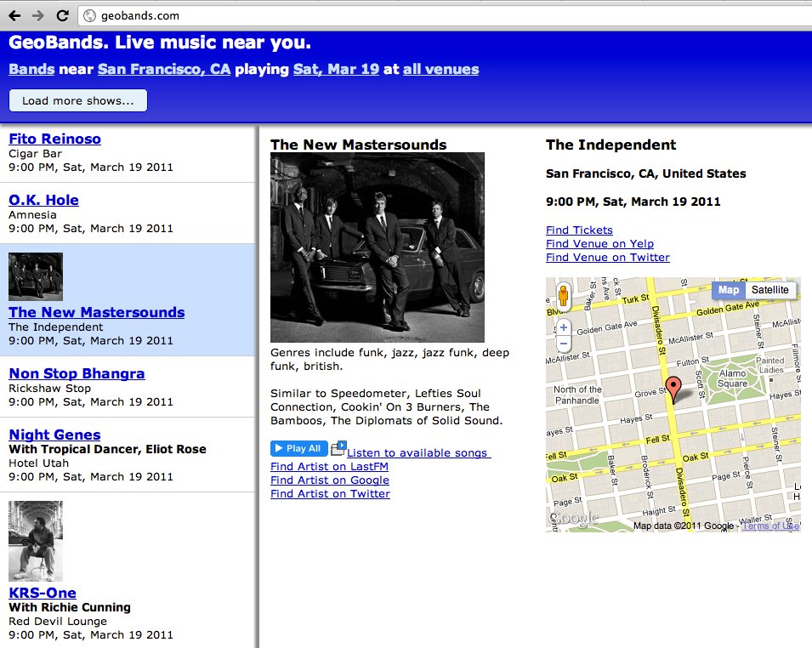Focus the geobands.com address bar
Screen dimensions: 812x648
point(446,16)
